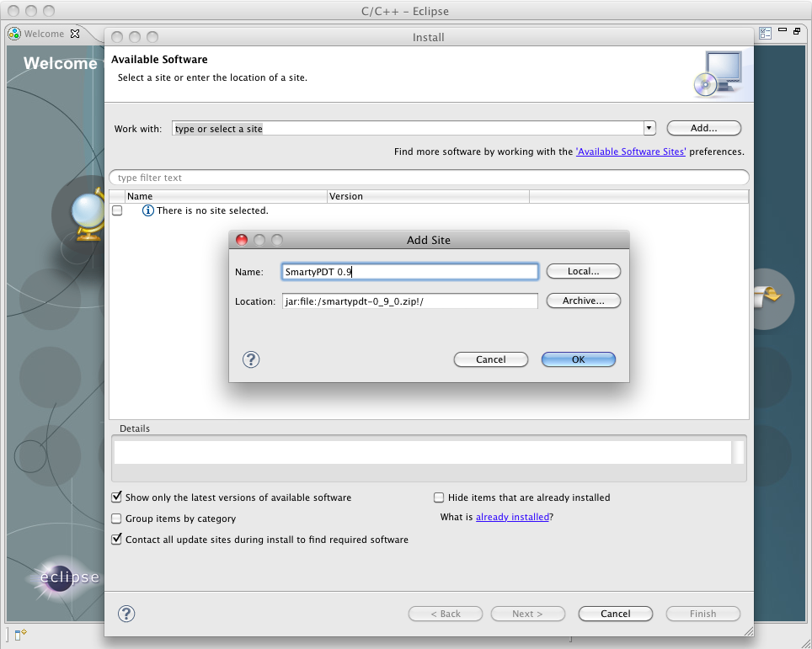Click the fast view icon in the Eclipse status bar
Viewport: 812px width, 649px height.
click(20, 635)
